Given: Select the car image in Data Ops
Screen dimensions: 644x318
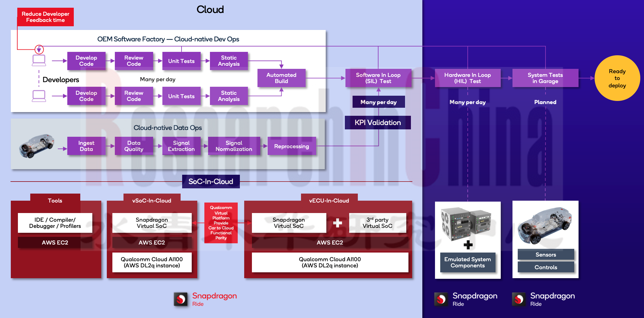Looking at the screenshot, I should pos(37,146).
